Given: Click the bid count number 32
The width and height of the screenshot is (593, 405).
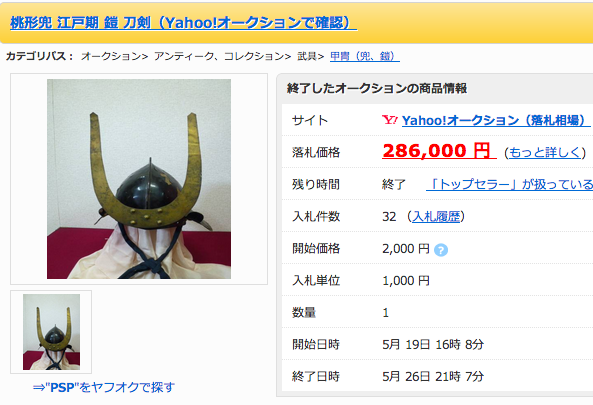Looking at the screenshot, I should 389,217.
